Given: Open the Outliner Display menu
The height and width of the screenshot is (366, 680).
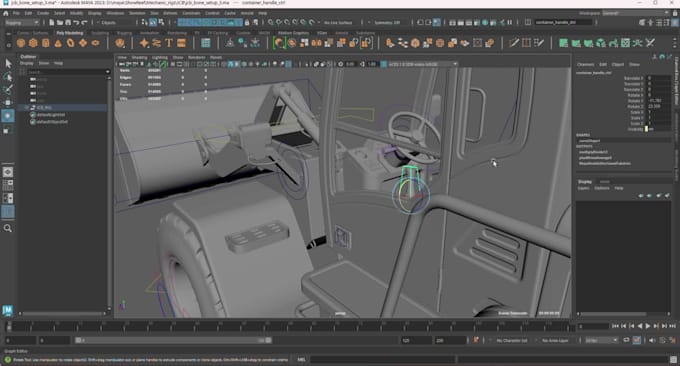Looking at the screenshot, I should (x=26, y=63).
